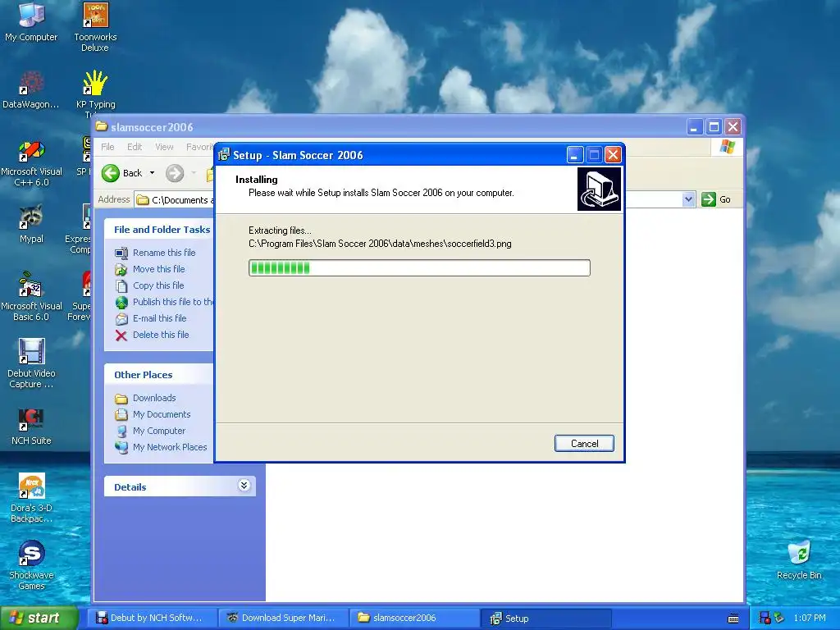Click Publish this file to the Web
Image resolution: width=840 pixels, height=630 pixels.
point(173,302)
